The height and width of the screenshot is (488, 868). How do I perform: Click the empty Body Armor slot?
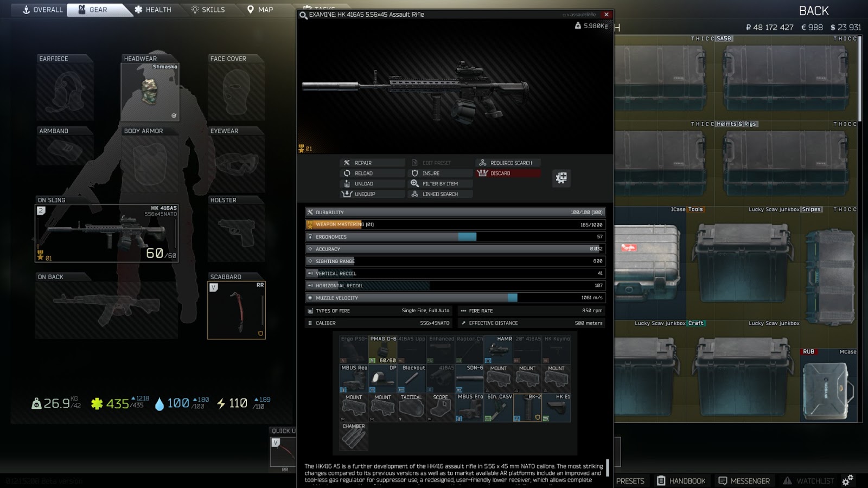pos(150,164)
